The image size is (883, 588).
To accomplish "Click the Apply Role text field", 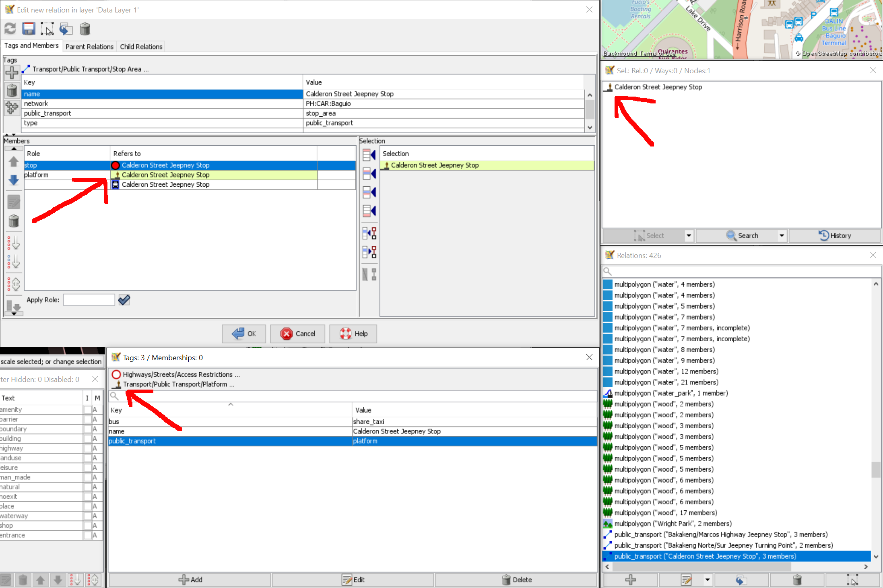I will 89,300.
